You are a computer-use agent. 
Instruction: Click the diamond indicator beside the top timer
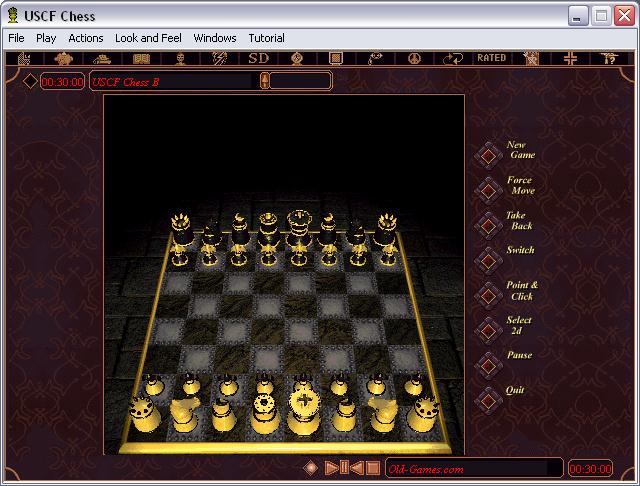(x=30, y=81)
